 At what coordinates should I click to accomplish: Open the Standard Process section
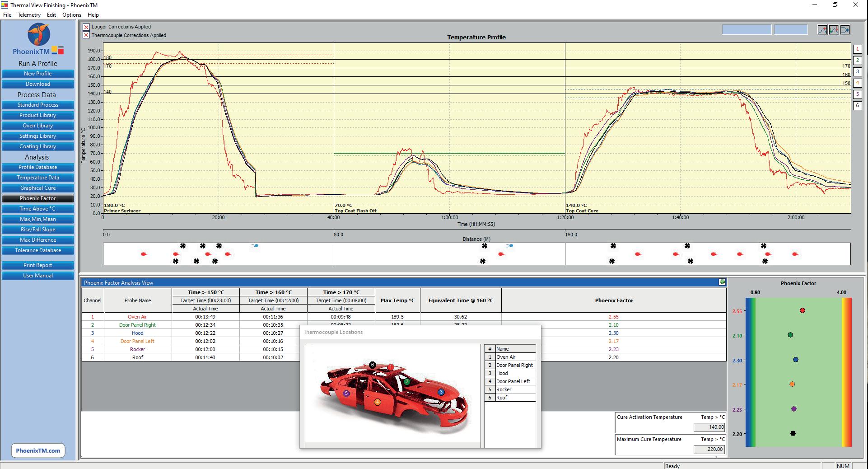[x=38, y=105]
